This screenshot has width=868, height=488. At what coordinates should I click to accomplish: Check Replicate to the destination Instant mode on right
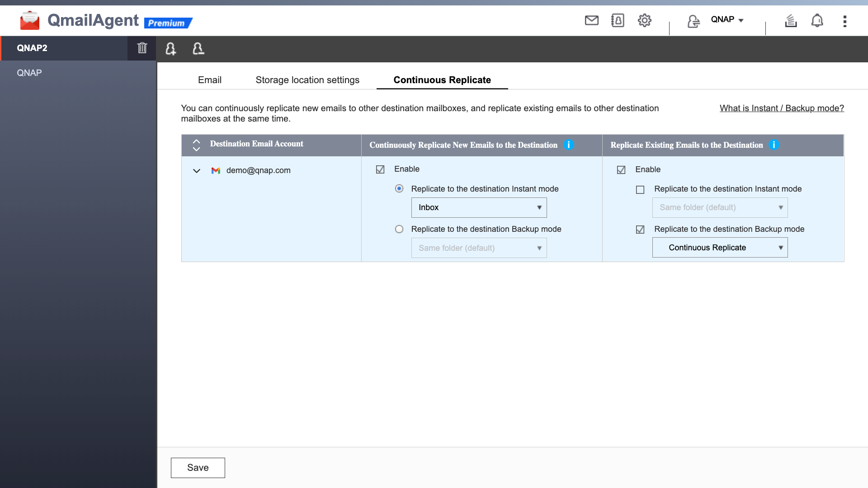pos(640,189)
